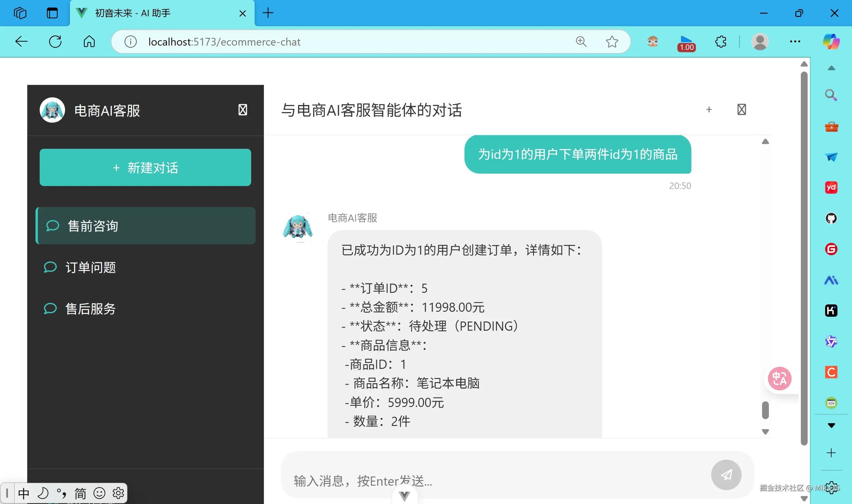Open the emoji picker on the IME bar
This screenshot has width=852, height=504.
[x=99, y=493]
